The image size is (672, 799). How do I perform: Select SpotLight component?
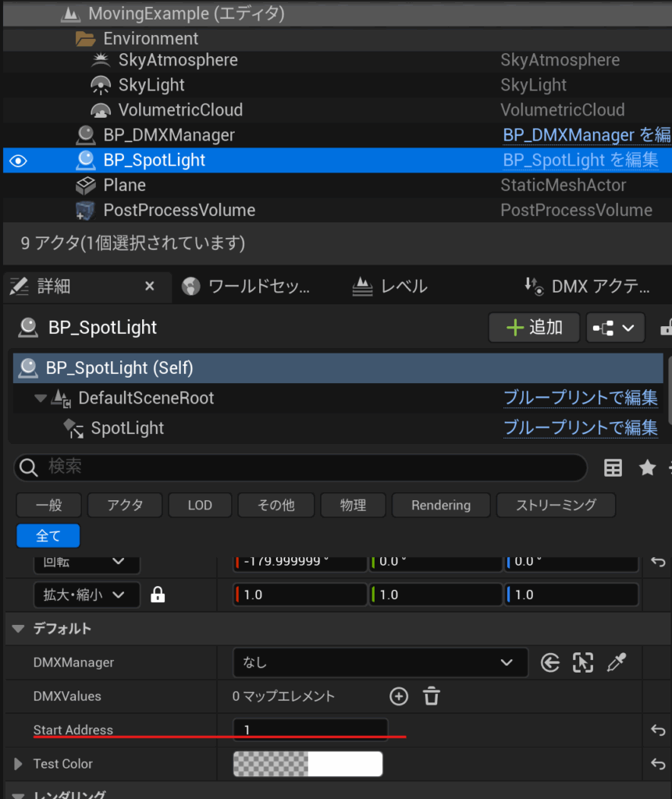(127, 428)
